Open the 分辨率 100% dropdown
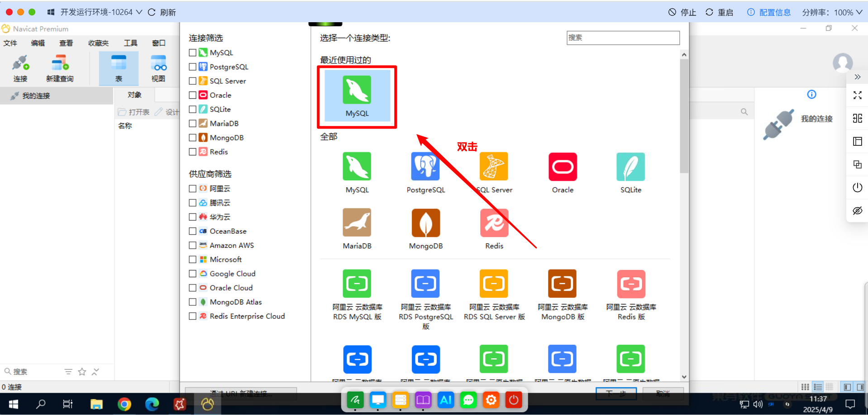 tap(832, 12)
